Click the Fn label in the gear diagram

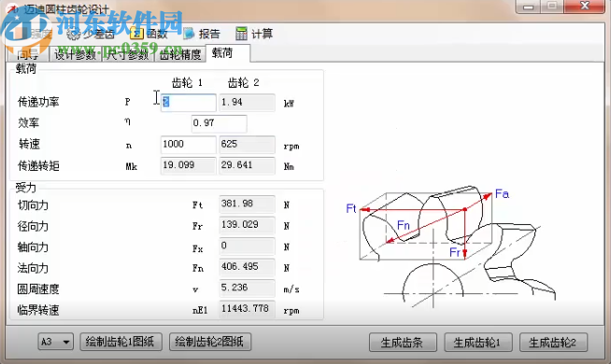click(404, 225)
